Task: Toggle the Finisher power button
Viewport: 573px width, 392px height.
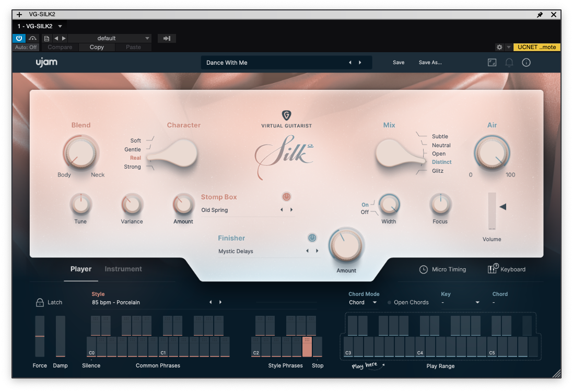Action: click(312, 238)
